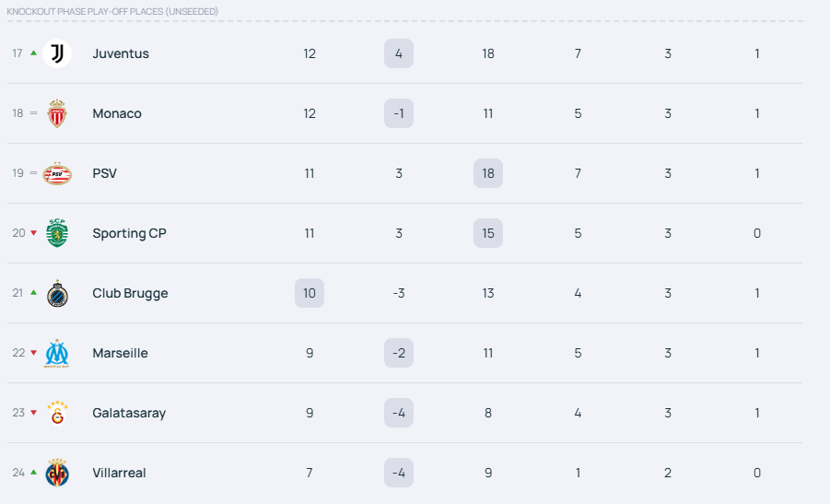Click the Club Brugge crest icon
The height and width of the screenshot is (504, 830).
coord(57,293)
